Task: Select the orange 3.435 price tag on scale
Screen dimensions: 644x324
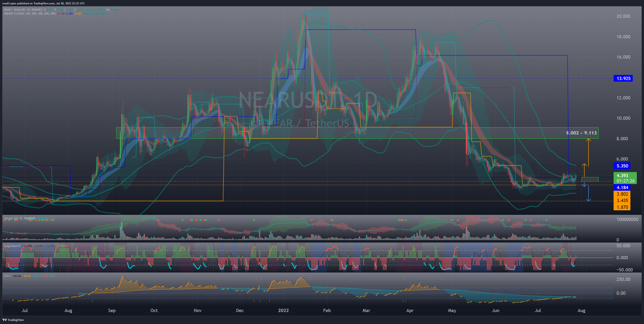Action: pos(622,200)
